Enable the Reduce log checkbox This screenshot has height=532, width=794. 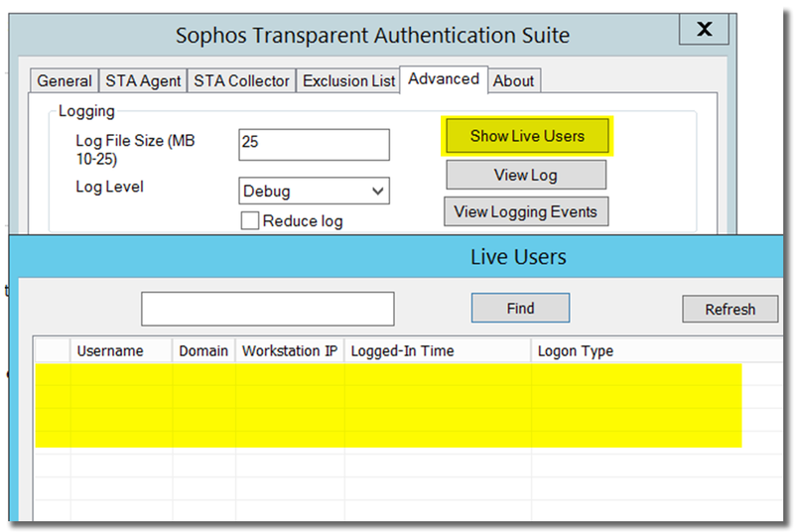click(x=250, y=220)
